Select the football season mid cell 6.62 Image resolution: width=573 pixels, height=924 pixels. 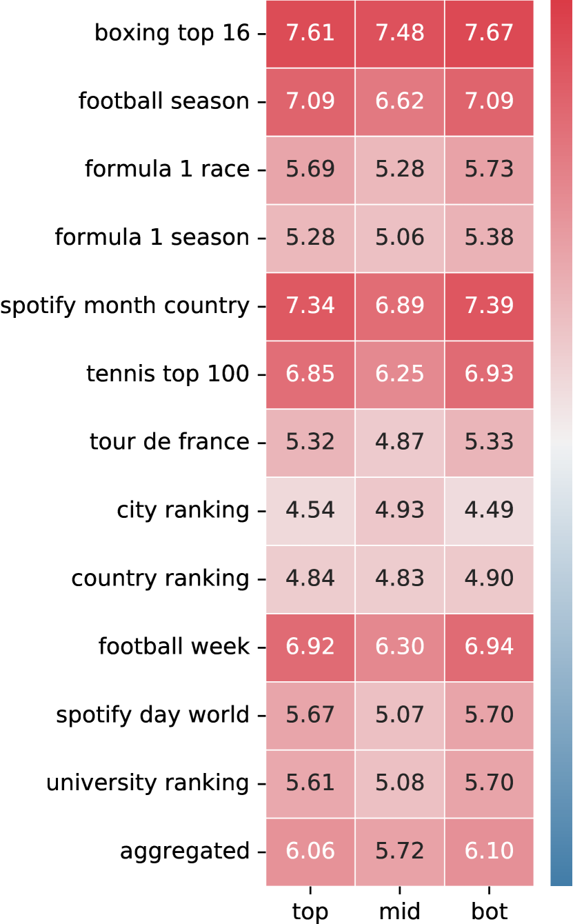400,102
